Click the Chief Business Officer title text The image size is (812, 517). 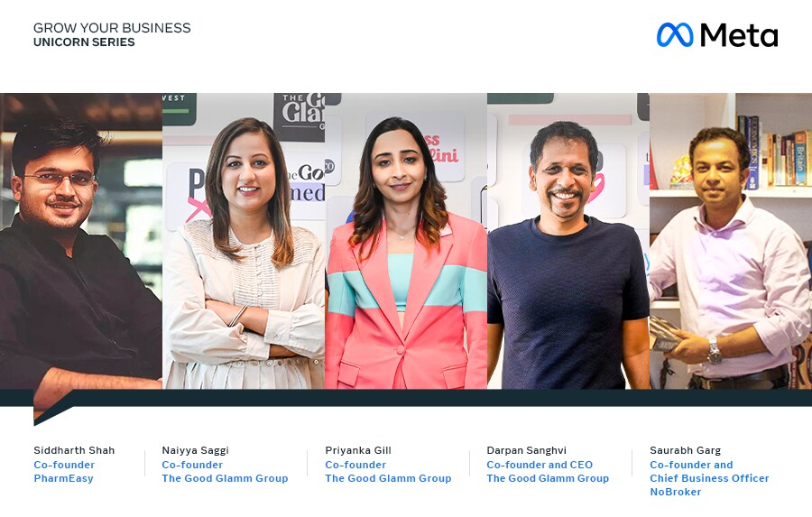pos(709,478)
